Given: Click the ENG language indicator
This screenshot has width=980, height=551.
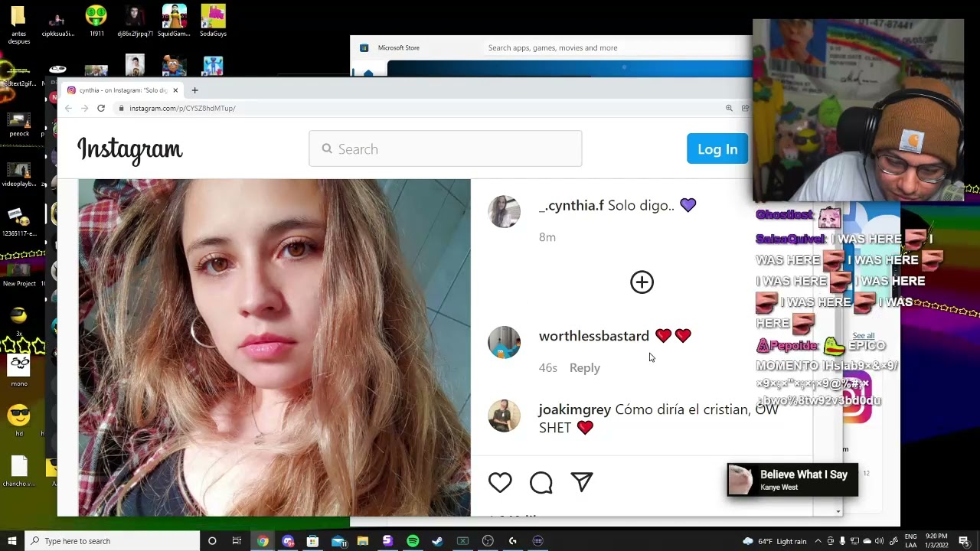Looking at the screenshot, I should (911, 541).
